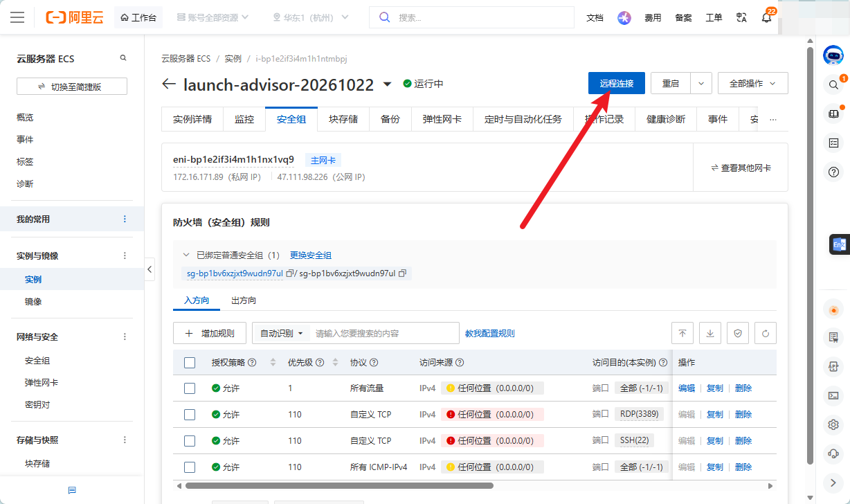Collapse the left navigation panel
This screenshot has height=504, width=850.
click(x=150, y=269)
